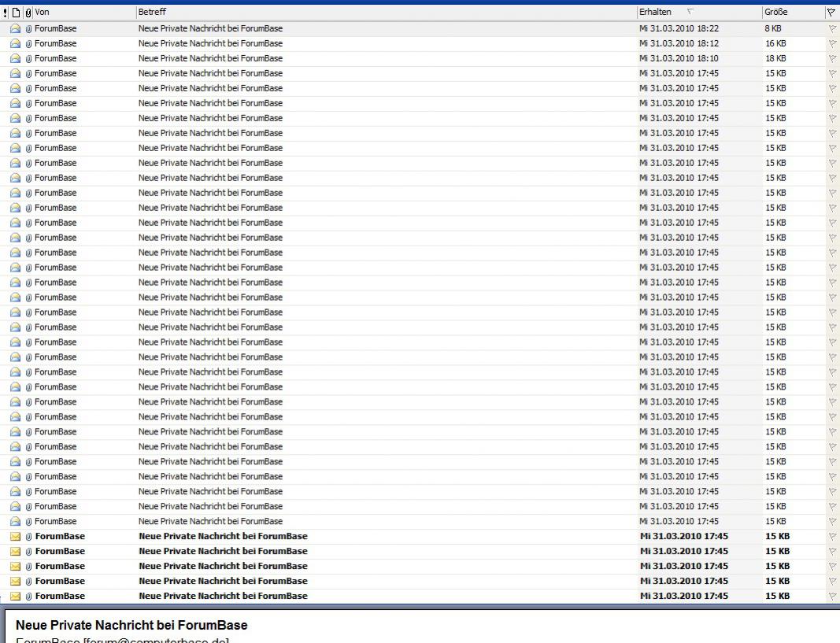Click the envelope icon of the 18:10 message
This screenshot has width=840, height=643.
coord(16,58)
